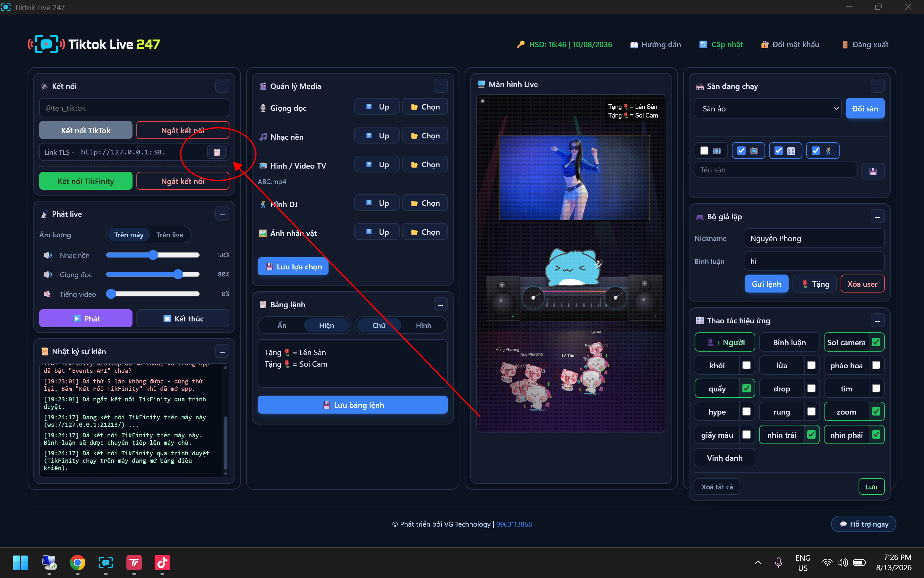Viewport: 924px width, 578px height.
Task: Collapse the Sàn đang chạy panel
Action: tap(877, 86)
